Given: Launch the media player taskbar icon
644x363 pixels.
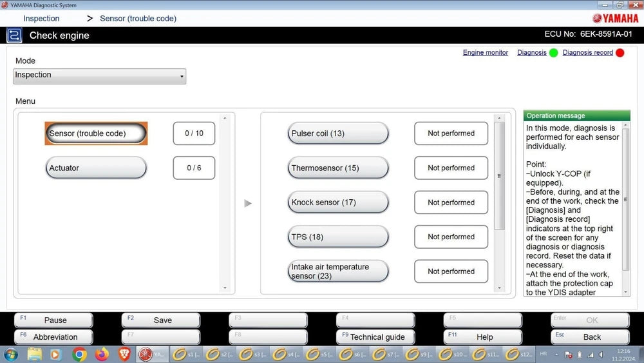Looking at the screenshot, I should tap(55, 354).
